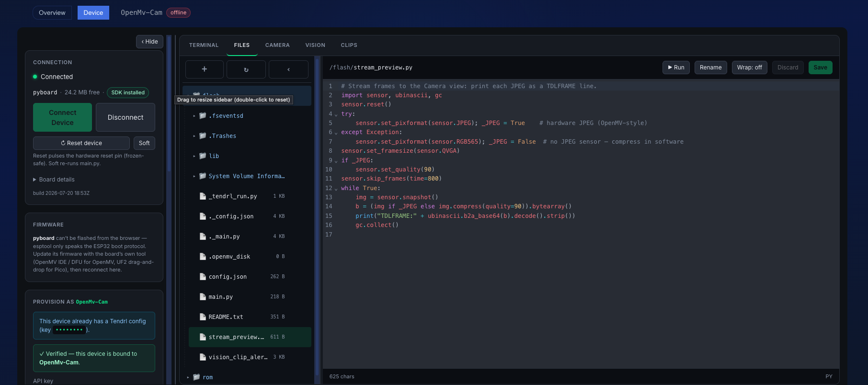Screen dimensions: 868x385
Task: Click the Discard button
Action: [x=788, y=68]
